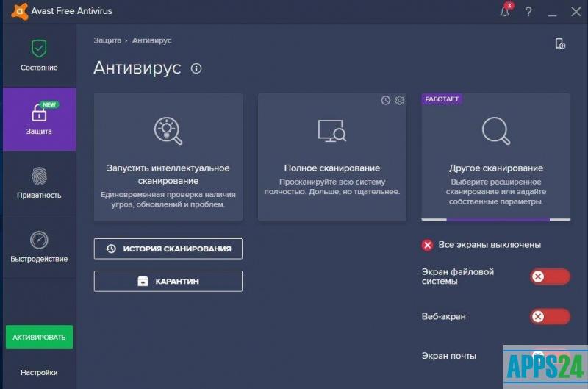588x389 pixels.
Task: Click the Защита breadcrumb link
Action: point(107,40)
